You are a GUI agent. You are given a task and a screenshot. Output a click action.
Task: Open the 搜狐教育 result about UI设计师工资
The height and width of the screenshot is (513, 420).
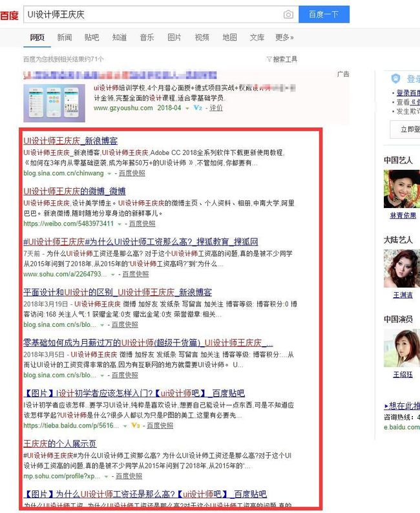pyautogui.click(x=141, y=242)
